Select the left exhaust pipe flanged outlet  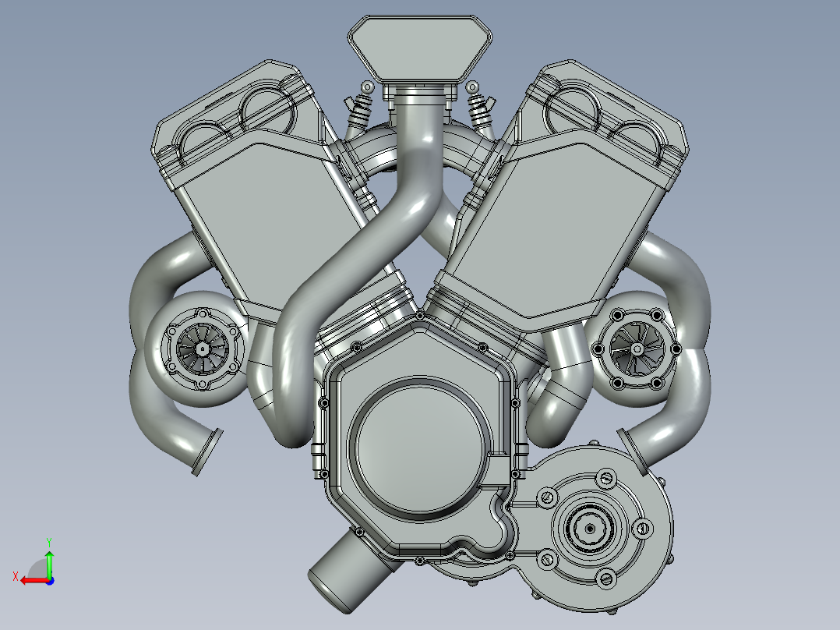pos(207,451)
